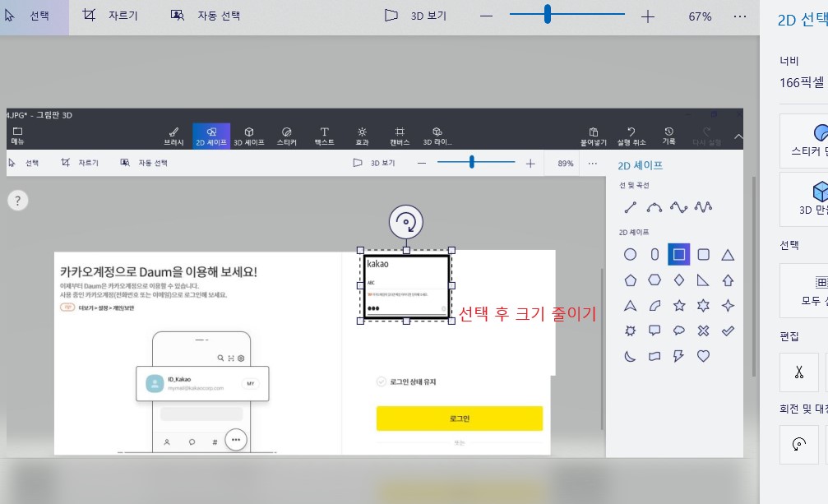Collapse the embedded ribbon with the chevron
Screen dimensions: 828x504
pyautogui.click(x=738, y=136)
